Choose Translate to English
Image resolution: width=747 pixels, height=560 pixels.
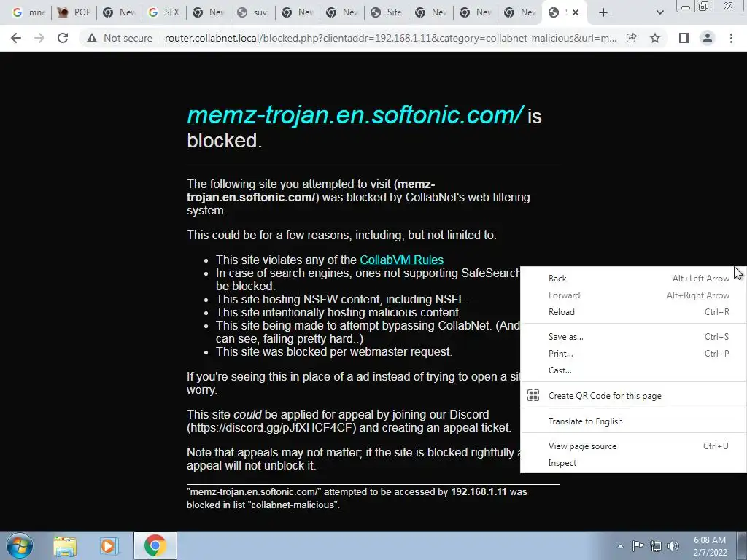coord(634,421)
